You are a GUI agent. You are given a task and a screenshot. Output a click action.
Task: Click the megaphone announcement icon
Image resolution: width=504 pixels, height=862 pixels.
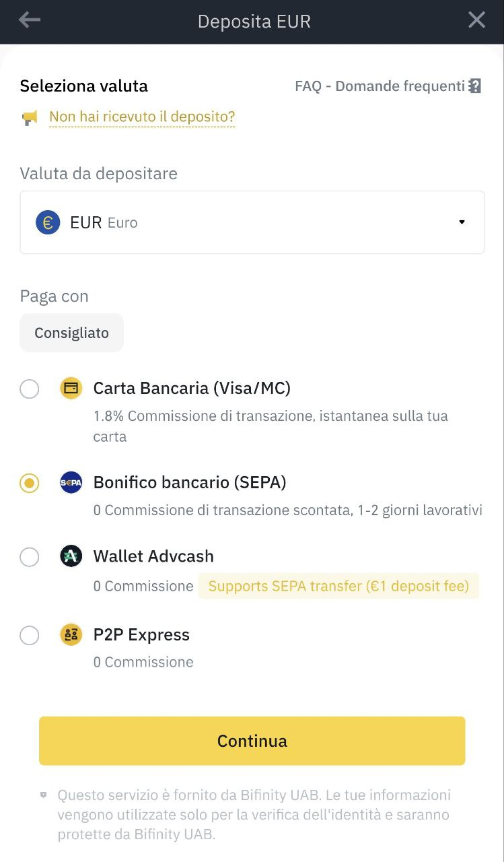(x=30, y=118)
